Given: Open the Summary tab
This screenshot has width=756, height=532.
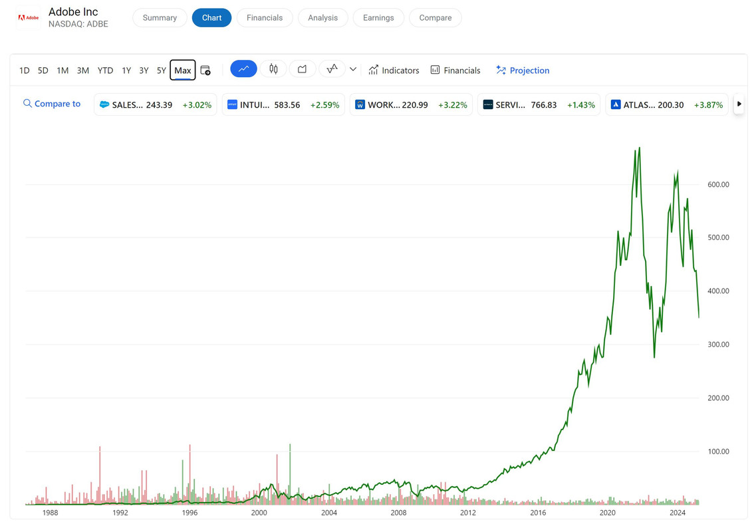Looking at the screenshot, I should coord(160,18).
